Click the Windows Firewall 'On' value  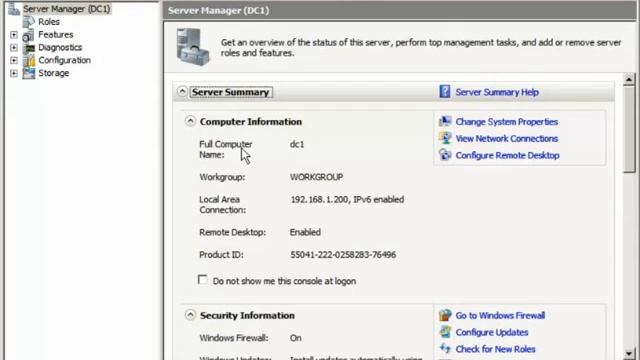[296, 338]
